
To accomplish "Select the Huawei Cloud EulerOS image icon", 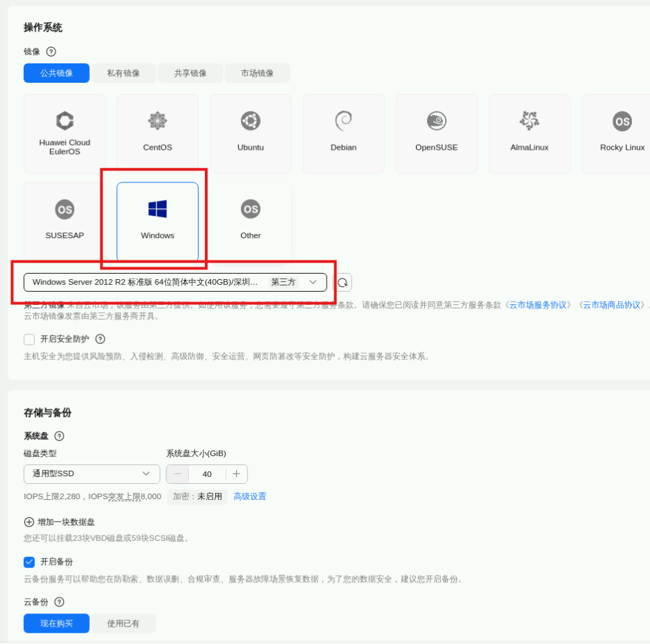I will (65, 121).
